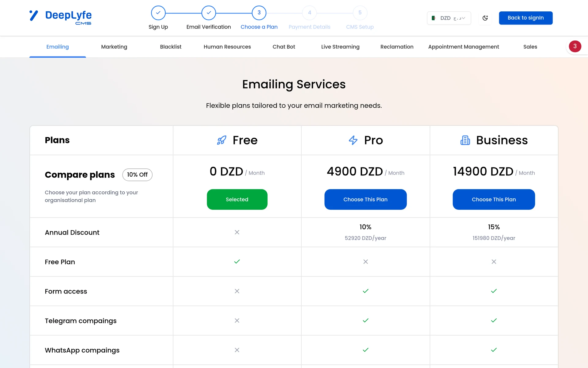Click the 10% Off badge
588x368 pixels.
137,174
